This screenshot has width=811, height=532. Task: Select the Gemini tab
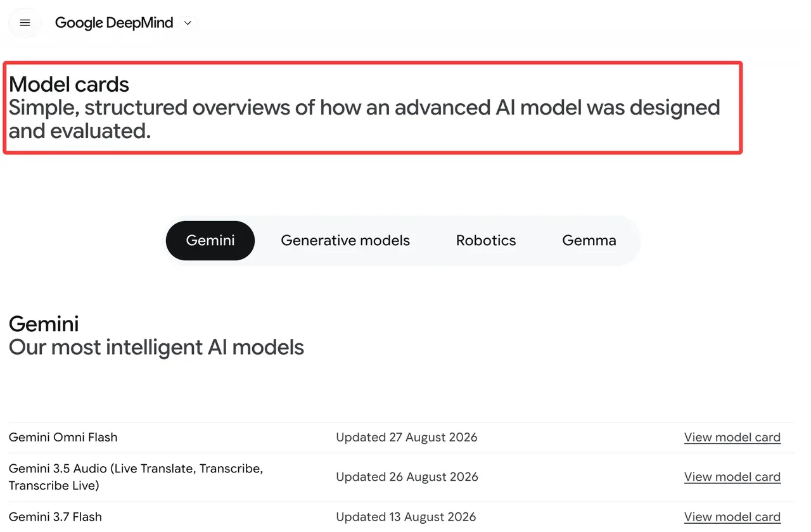pos(210,241)
